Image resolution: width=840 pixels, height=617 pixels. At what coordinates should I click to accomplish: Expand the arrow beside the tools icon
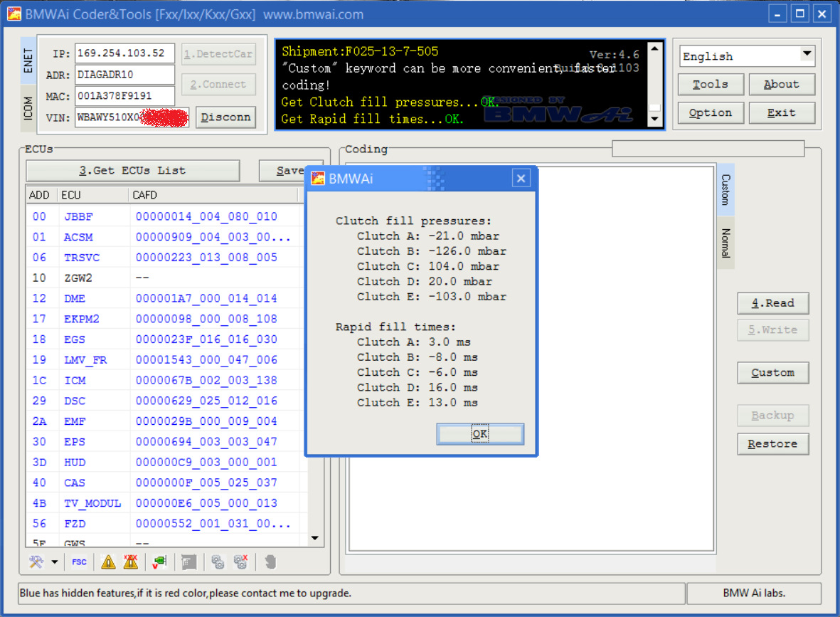(55, 562)
